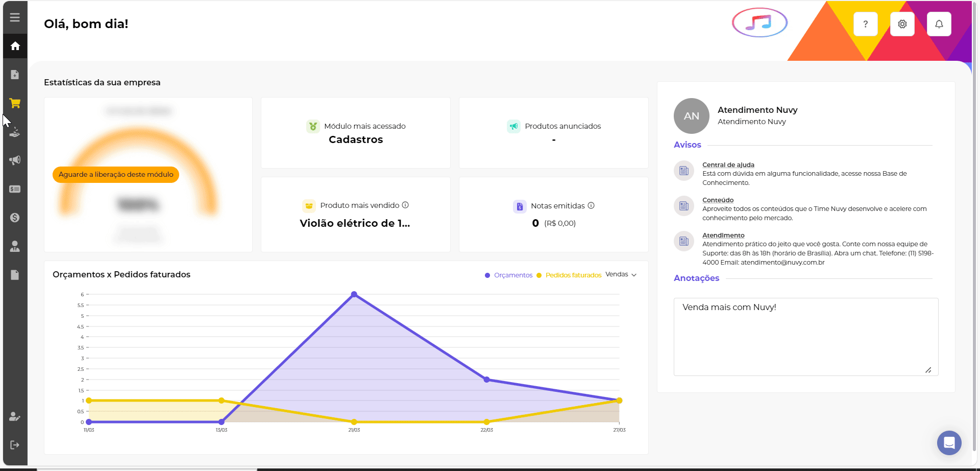Image resolution: width=980 pixels, height=471 pixels.
Task: Open the shopping cart sidebar icon
Action: [x=15, y=103]
